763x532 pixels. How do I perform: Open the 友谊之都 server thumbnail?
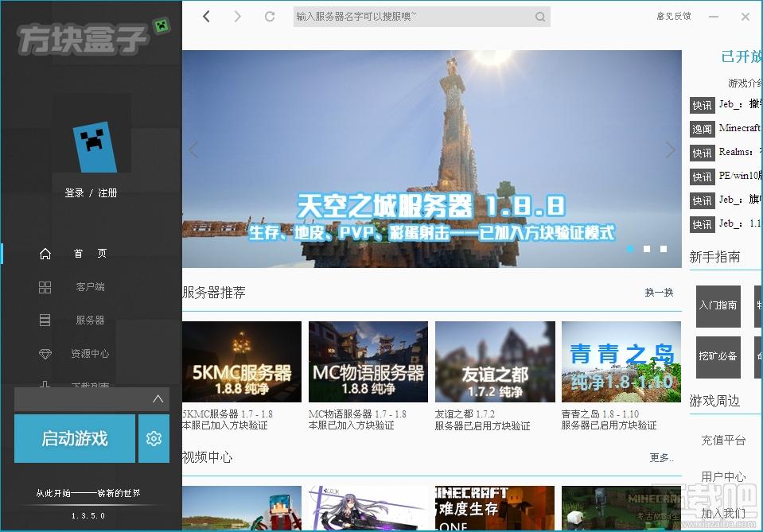click(495, 361)
